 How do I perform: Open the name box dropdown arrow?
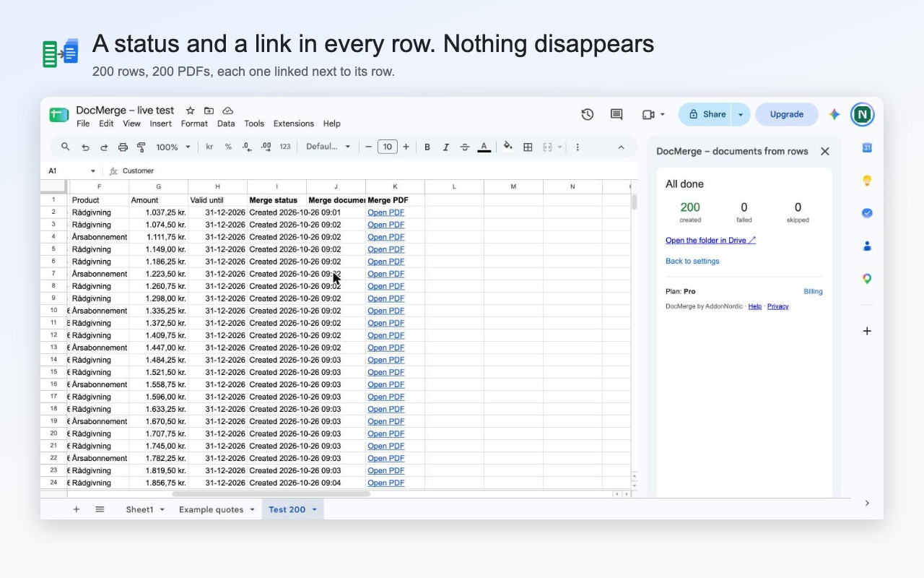pyautogui.click(x=93, y=171)
